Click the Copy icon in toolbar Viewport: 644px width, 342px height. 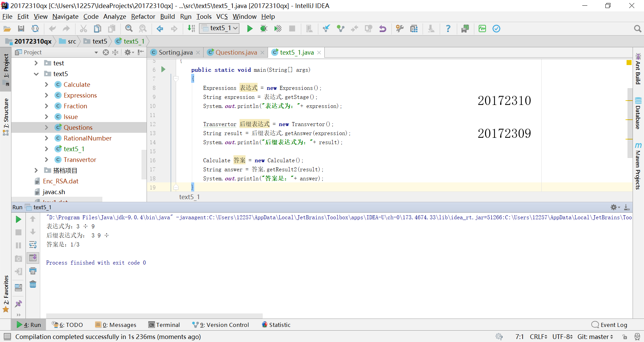click(98, 29)
